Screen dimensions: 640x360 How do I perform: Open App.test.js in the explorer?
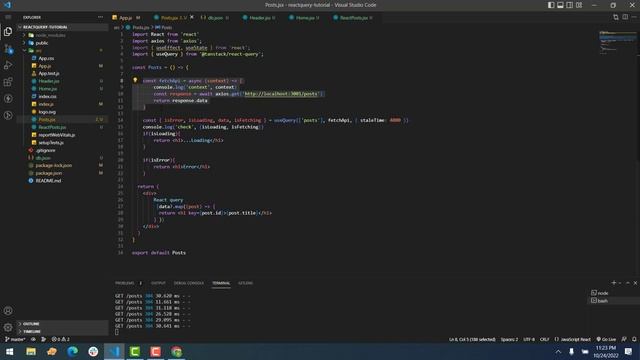point(63,73)
